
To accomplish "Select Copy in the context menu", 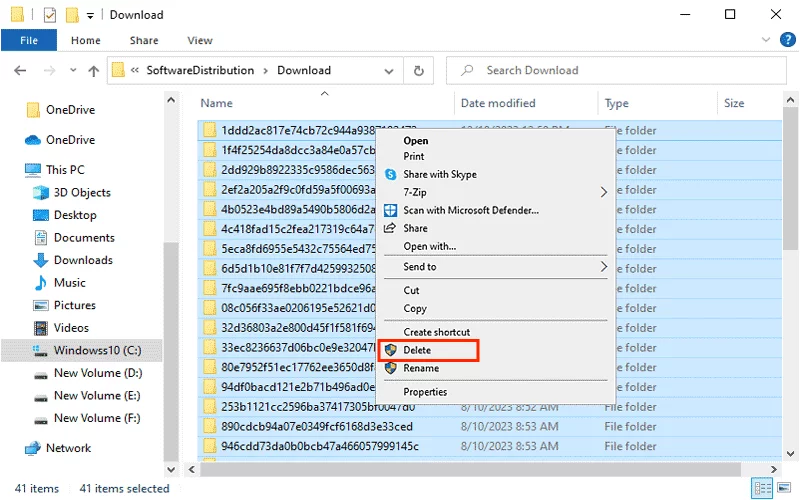I will [x=415, y=309].
